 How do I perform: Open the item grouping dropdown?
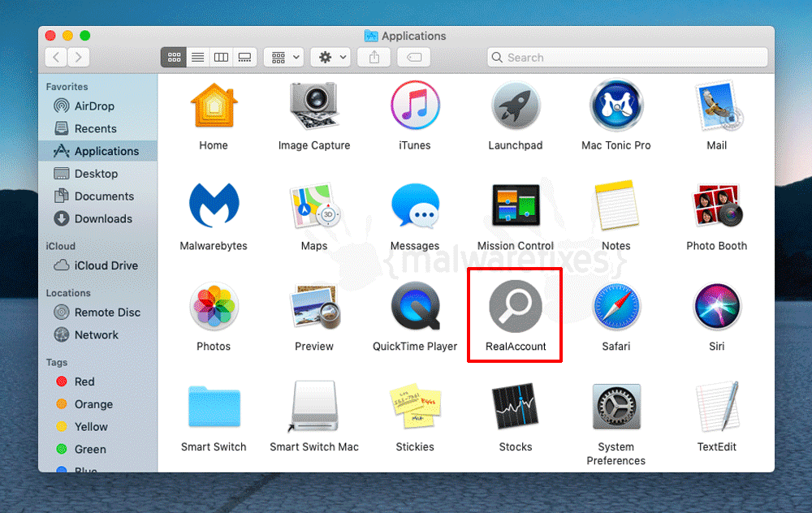[x=284, y=57]
